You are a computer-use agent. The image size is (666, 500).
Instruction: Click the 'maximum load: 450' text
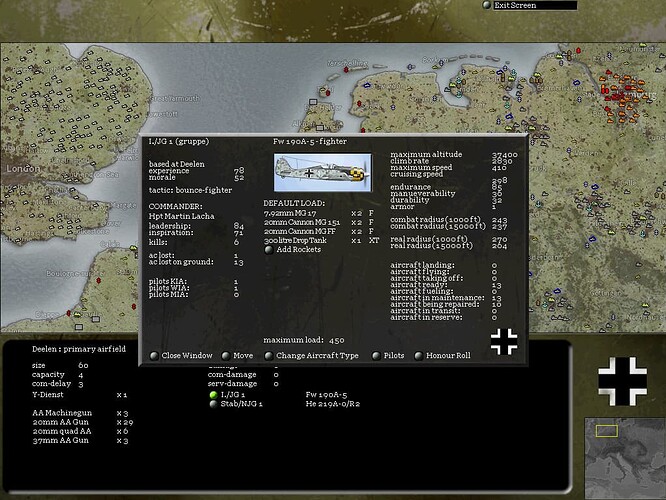[x=304, y=340]
